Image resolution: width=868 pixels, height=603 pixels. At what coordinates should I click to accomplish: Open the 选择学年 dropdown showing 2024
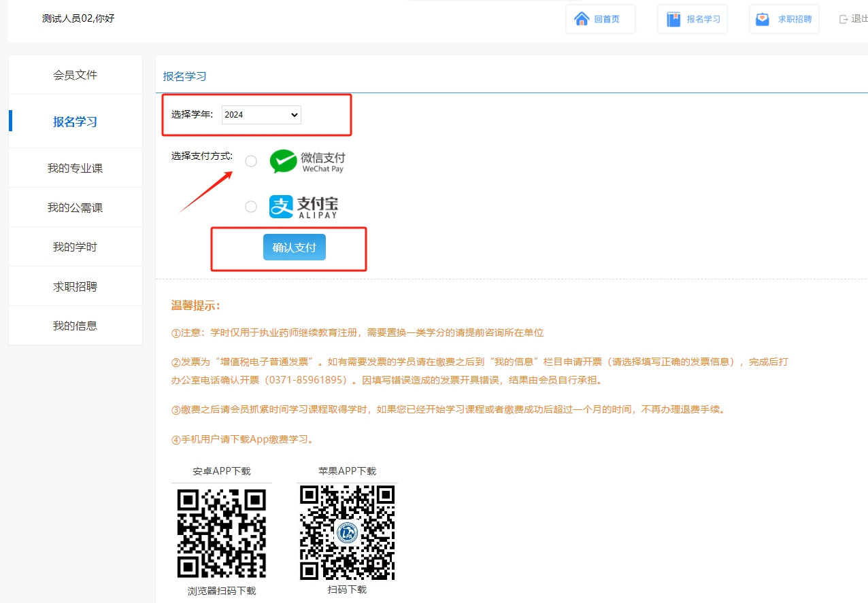tap(261, 115)
